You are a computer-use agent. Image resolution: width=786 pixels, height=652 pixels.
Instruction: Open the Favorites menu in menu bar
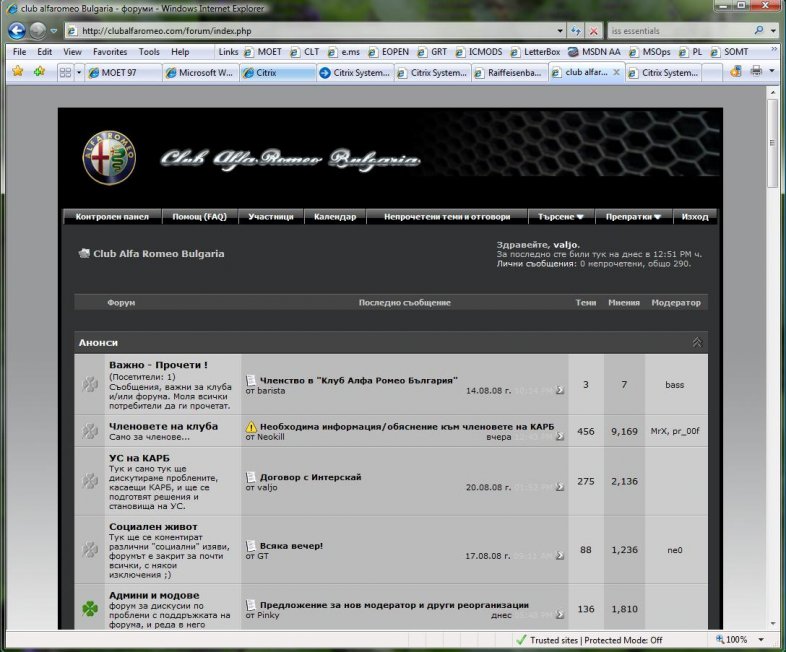pyautogui.click(x=109, y=51)
